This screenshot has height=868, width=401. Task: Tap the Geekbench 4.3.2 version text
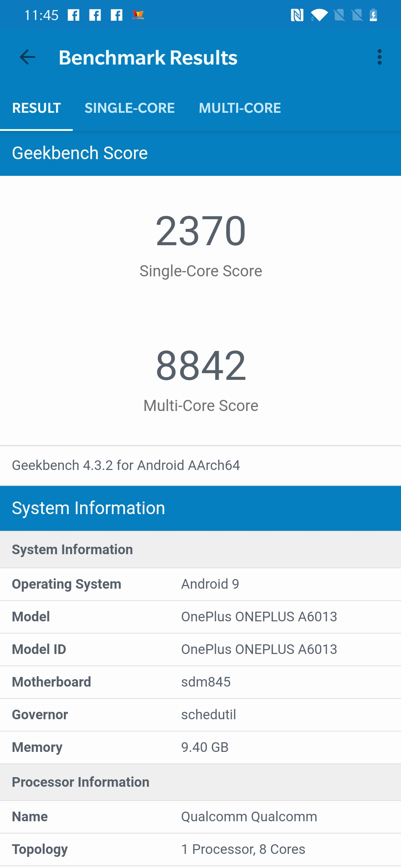tap(126, 465)
